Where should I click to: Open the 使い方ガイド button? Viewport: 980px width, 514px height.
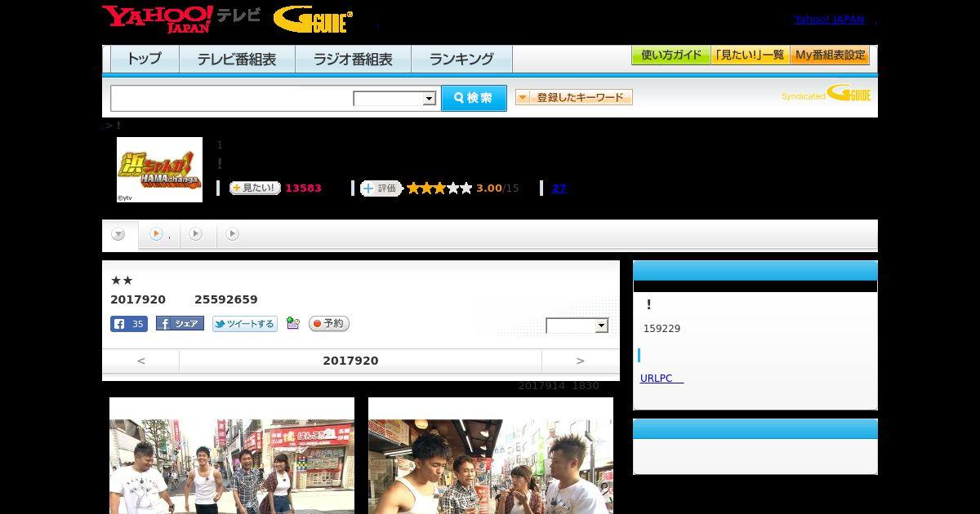(x=670, y=55)
